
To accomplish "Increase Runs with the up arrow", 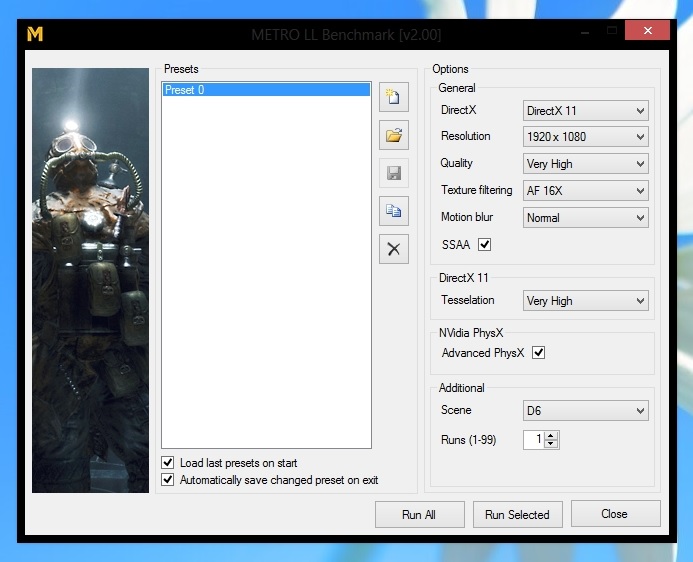I will (551, 436).
